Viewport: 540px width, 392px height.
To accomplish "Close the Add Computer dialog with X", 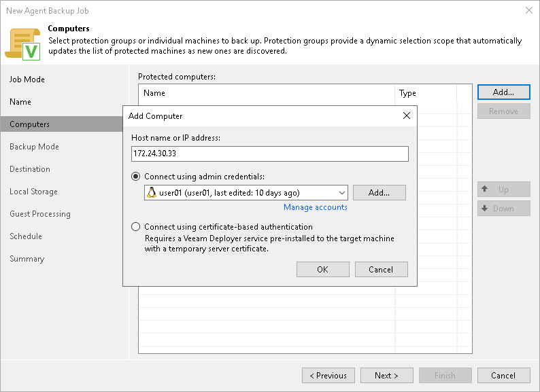I will tap(407, 115).
